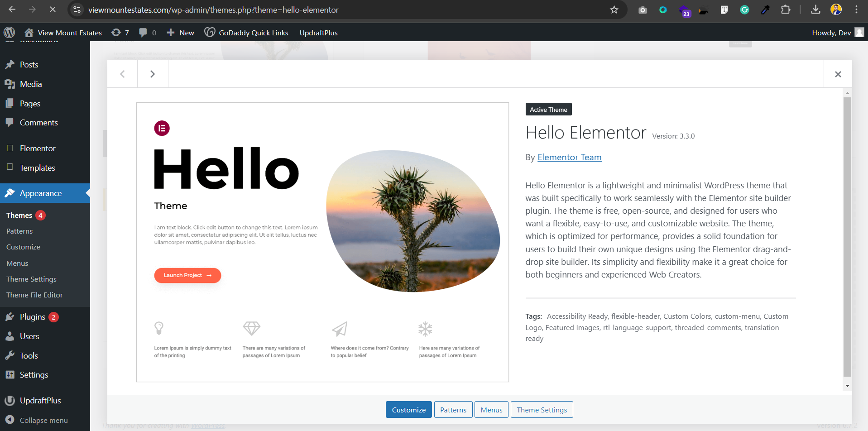The width and height of the screenshot is (868, 431).
Task: Open the updates icon showing 7
Action: [x=120, y=33]
